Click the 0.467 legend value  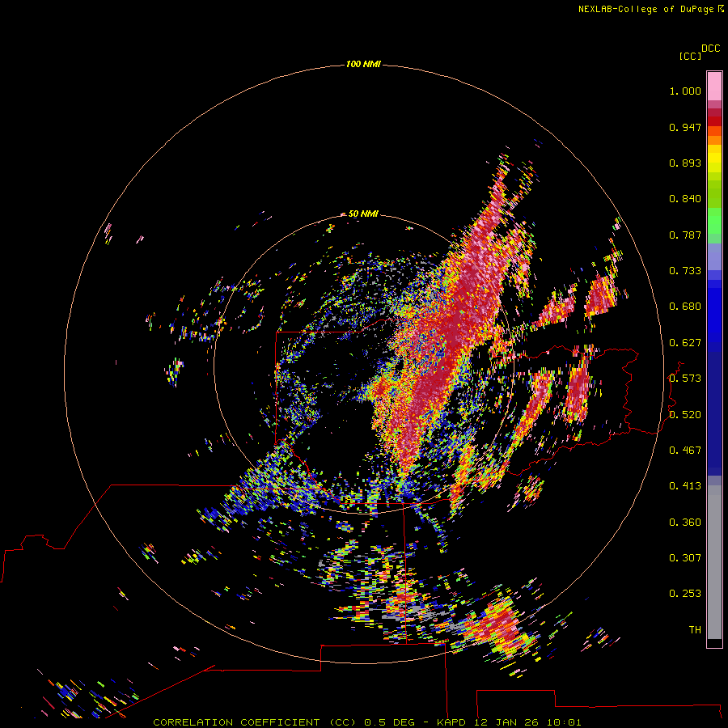tap(685, 451)
